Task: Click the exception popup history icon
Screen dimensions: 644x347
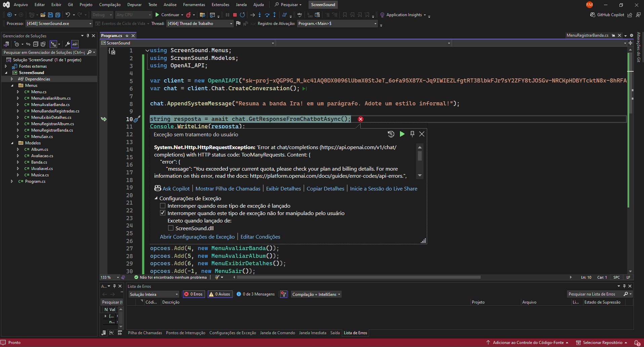Action: 391,134
